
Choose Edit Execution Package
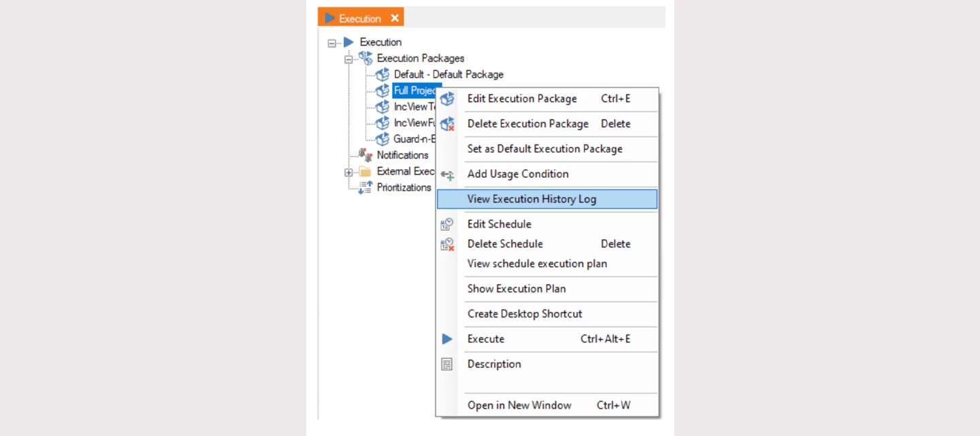click(x=547, y=99)
